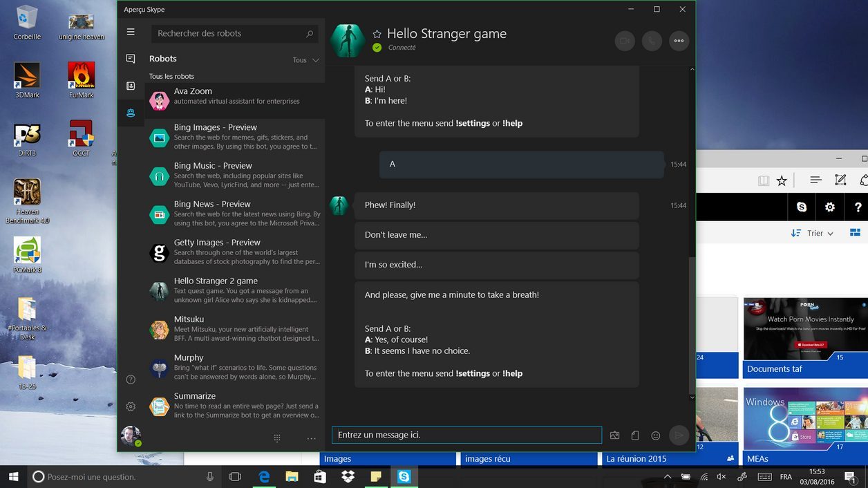Open more options ellipsis in chat header
The image size is (868, 488).
pos(679,41)
